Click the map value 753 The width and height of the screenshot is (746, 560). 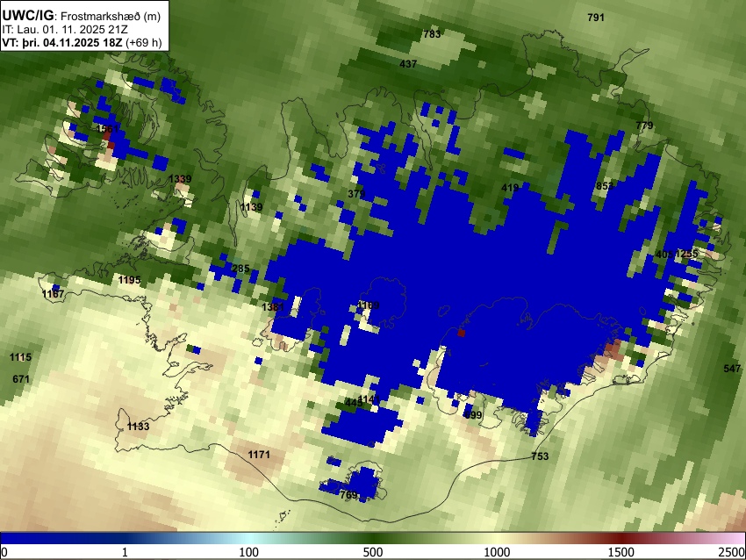click(540, 456)
